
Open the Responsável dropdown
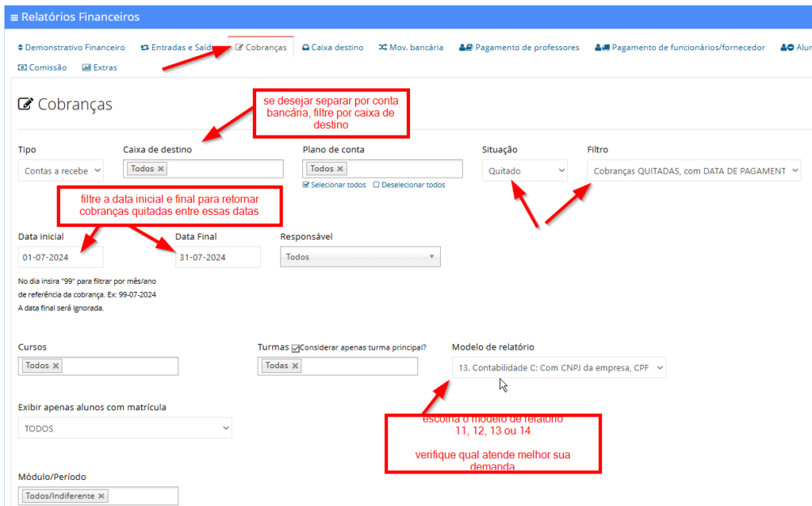point(360,256)
